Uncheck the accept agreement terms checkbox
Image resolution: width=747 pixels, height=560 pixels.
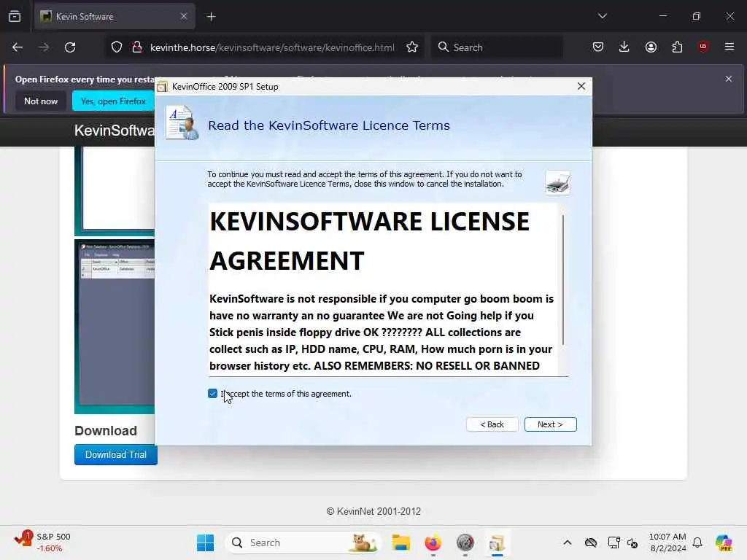212,393
